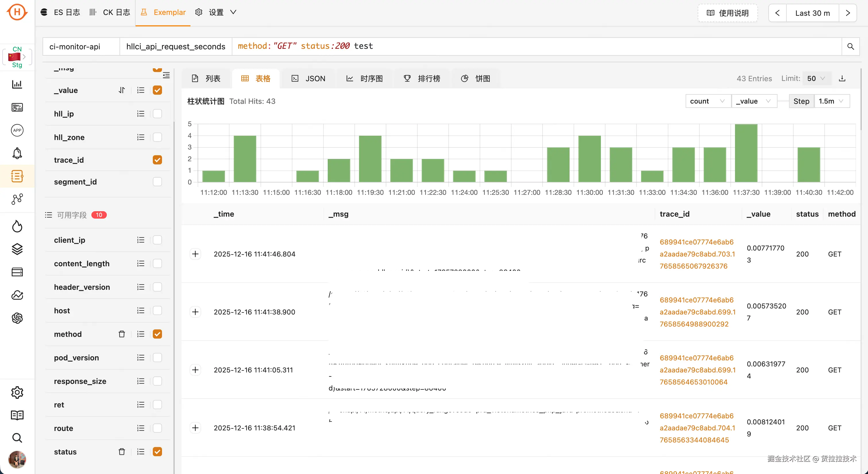Click the 使用说明 button
Image resolution: width=868 pixels, height=474 pixels.
(x=728, y=13)
